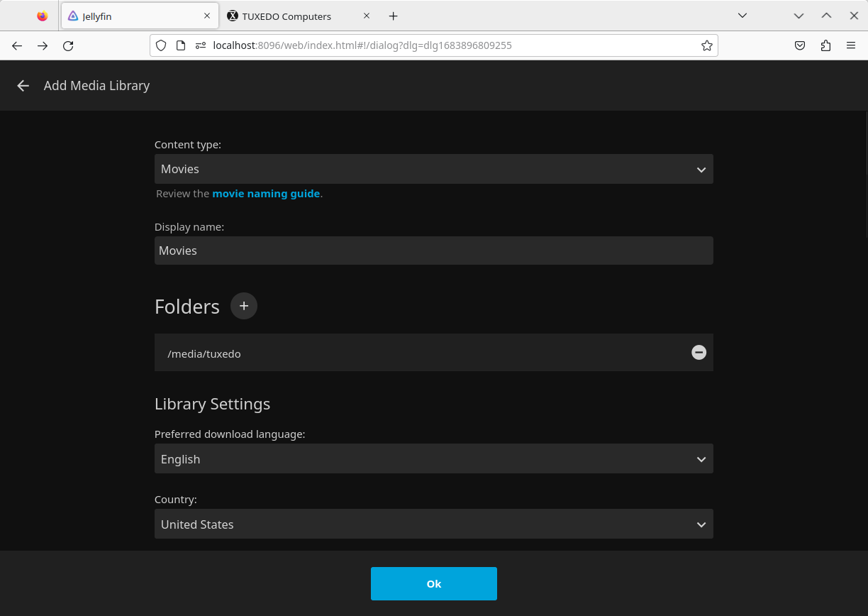This screenshot has width=868, height=616.
Task: Click the Firefox back navigation arrow
Action: 17,45
